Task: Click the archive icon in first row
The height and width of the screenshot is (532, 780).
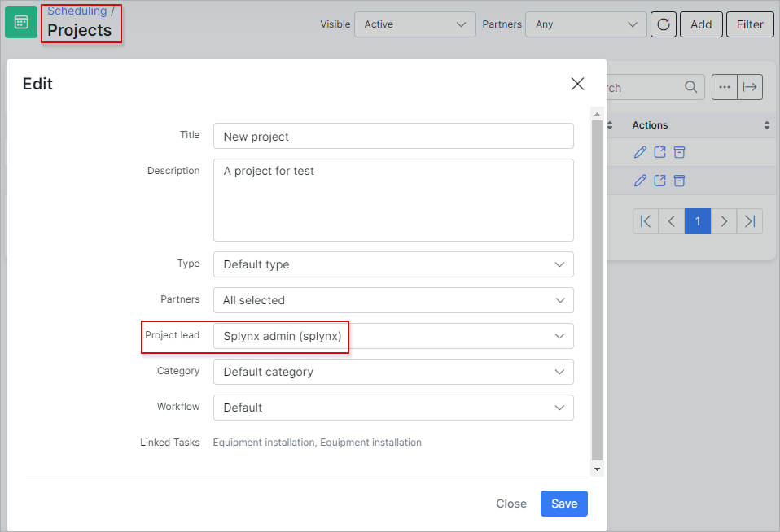Action: (679, 152)
